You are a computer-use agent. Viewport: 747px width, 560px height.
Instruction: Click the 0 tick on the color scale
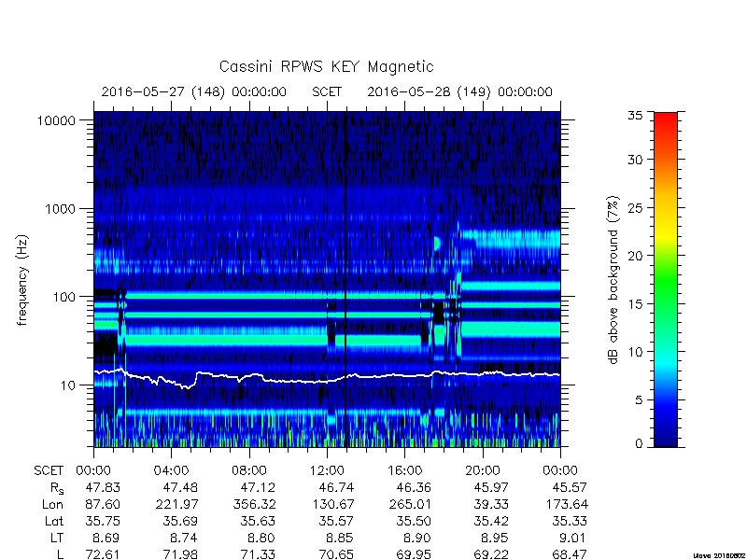(x=639, y=444)
